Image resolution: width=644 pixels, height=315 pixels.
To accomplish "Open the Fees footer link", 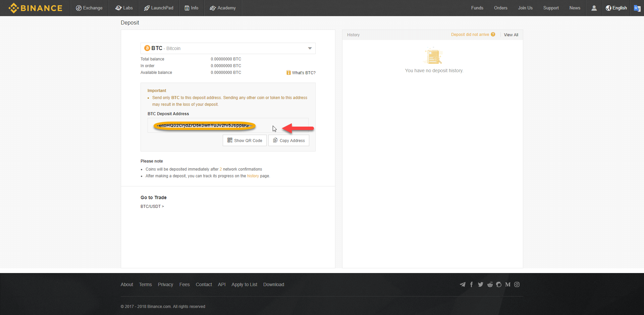I will tap(184, 284).
